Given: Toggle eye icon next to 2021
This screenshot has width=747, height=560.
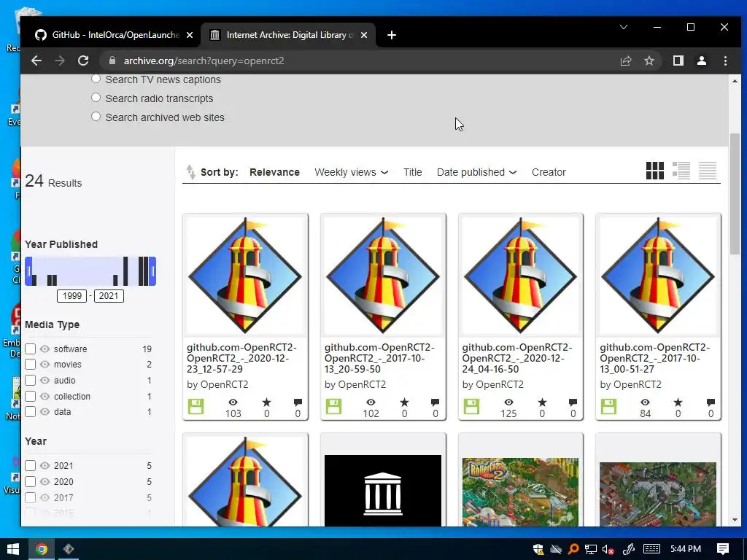Looking at the screenshot, I should [44, 466].
